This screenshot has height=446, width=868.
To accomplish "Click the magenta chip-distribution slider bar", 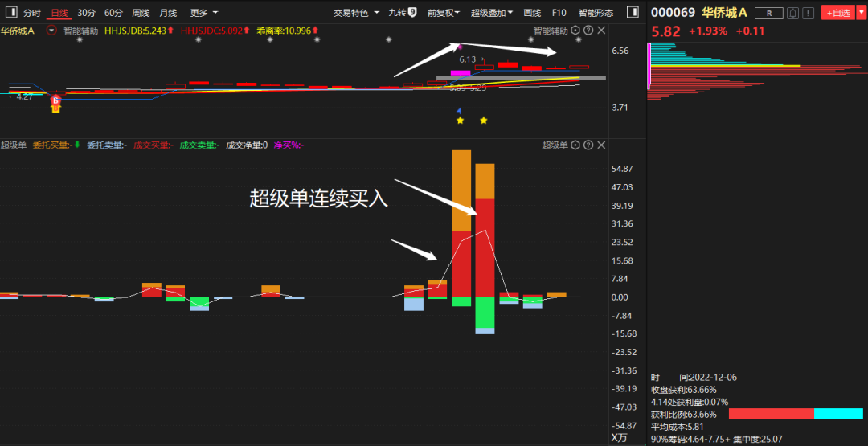I will [649, 66].
